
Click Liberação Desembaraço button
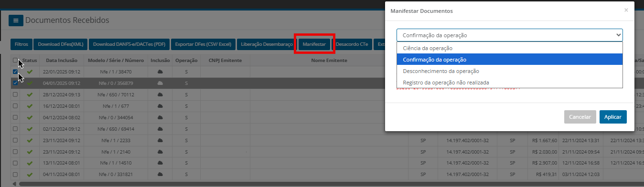267,44
